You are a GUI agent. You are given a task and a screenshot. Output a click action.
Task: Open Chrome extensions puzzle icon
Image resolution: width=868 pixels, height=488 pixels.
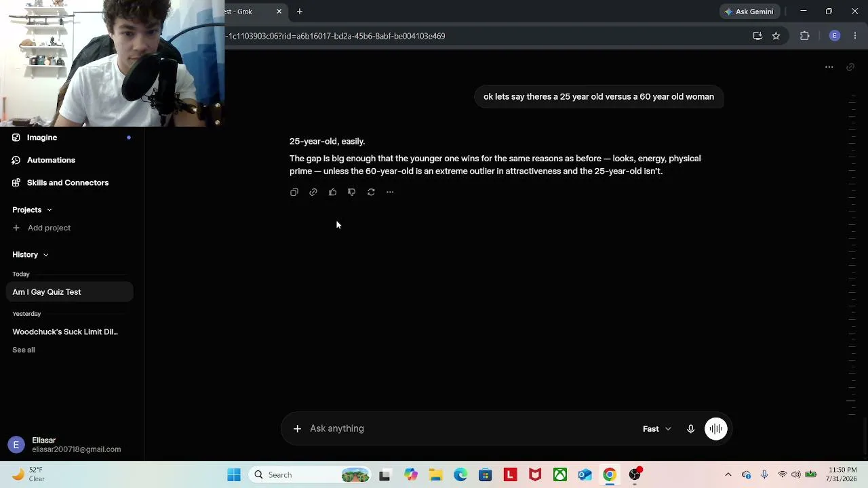point(805,36)
